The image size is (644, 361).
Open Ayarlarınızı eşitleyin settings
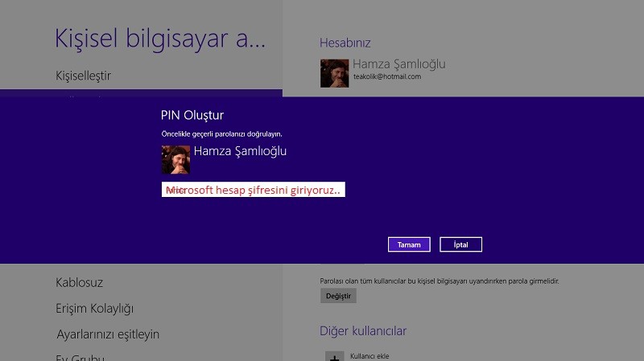pyautogui.click(x=108, y=334)
